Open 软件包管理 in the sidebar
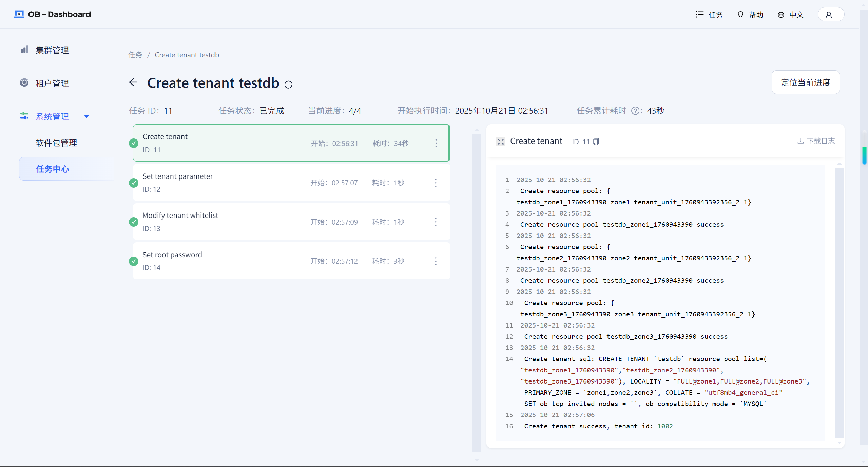The image size is (868, 467). point(56,143)
